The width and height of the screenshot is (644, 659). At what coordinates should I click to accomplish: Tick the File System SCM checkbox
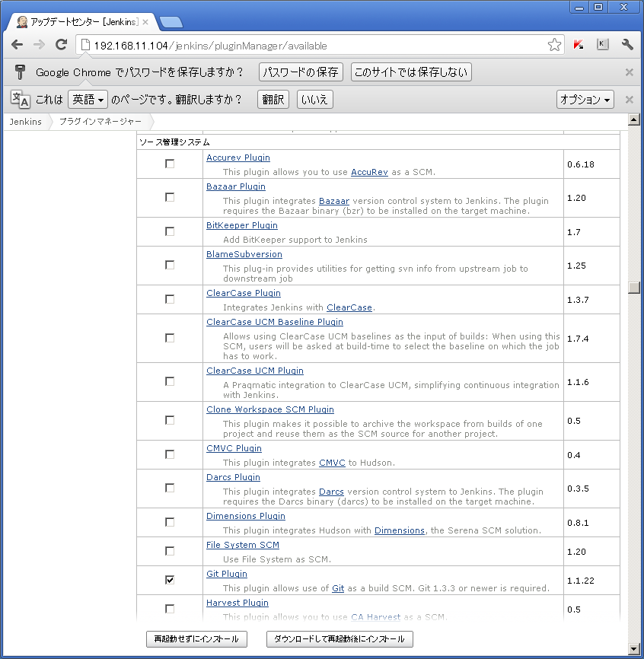(170, 552)
